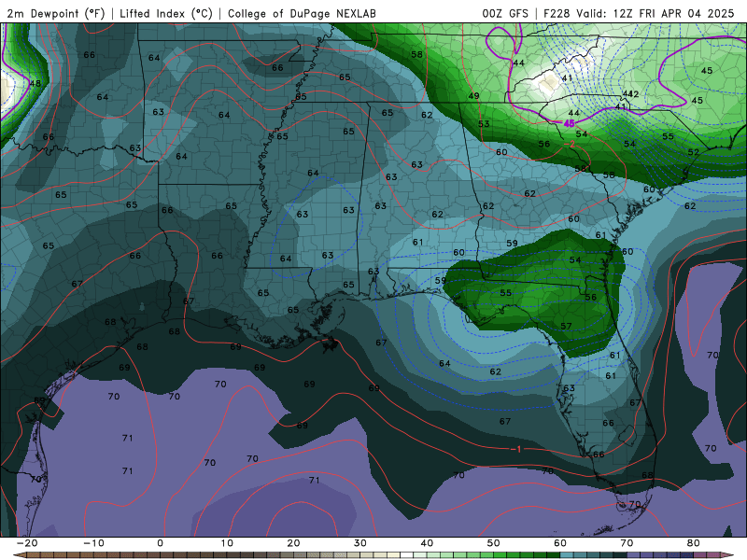Click the "F228" forecast hour text
747x560 pixels.
click(557, 14)
